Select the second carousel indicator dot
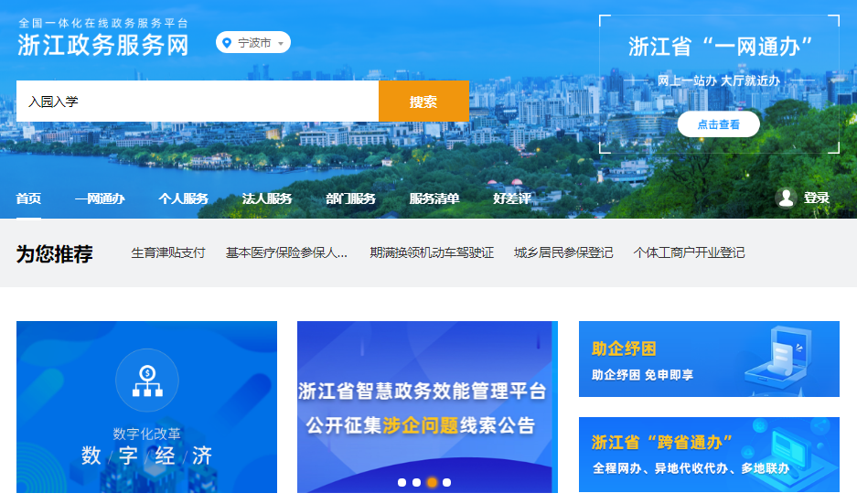857x504 pixels. [416, 482]
